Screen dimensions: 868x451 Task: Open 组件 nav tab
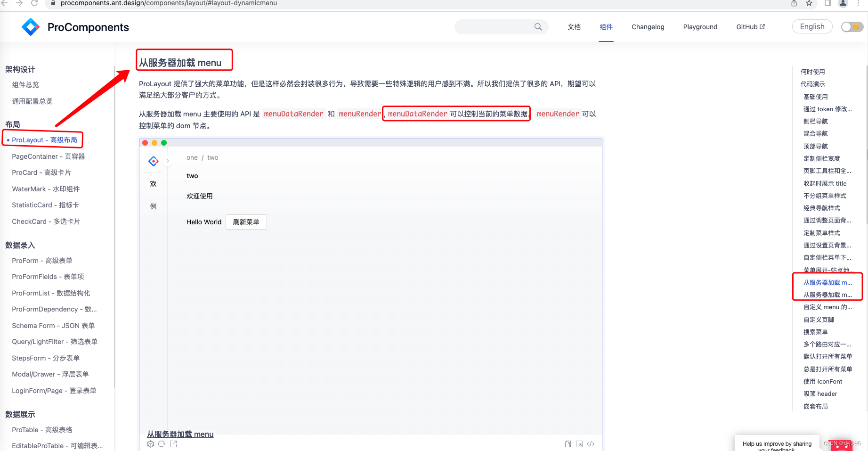coord(606,27)
